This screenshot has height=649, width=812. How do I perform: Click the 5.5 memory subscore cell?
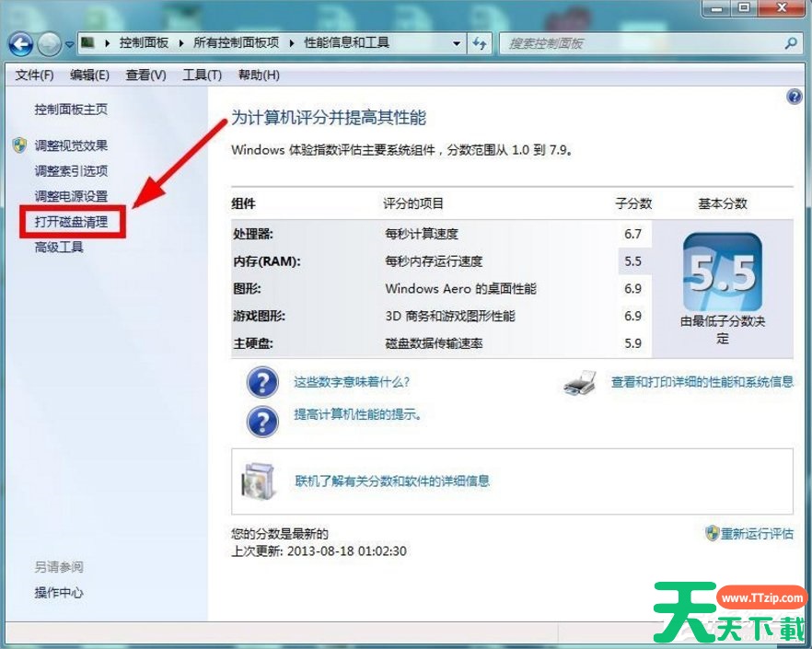[x=634, y=261]
